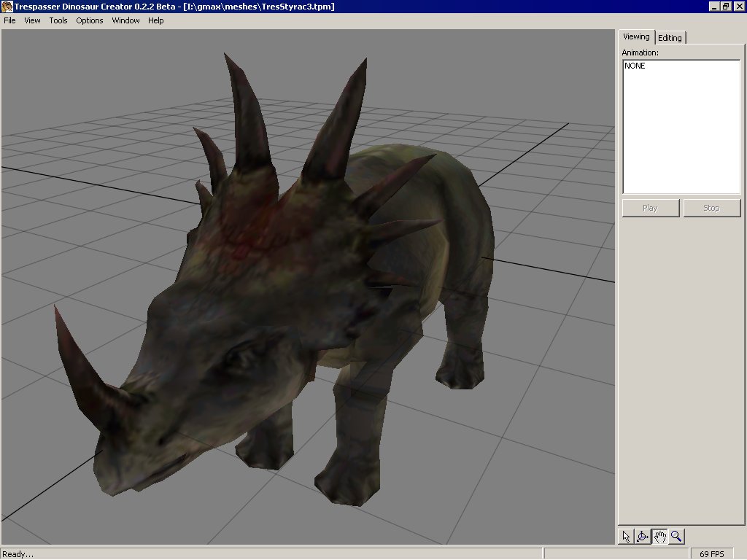Open the View menu
This screenshot has width=747, height=560.
click(32, 20)
